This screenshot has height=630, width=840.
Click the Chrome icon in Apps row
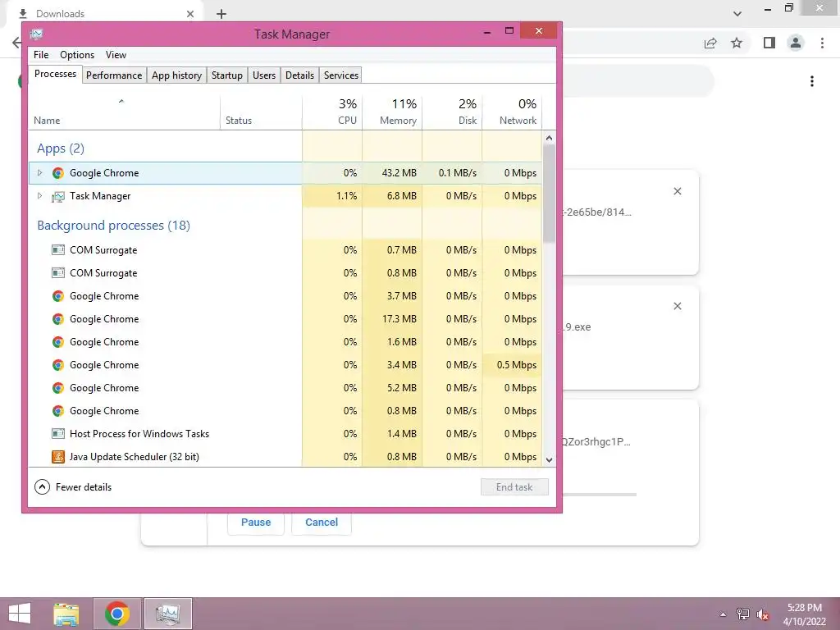pos(58,173)
